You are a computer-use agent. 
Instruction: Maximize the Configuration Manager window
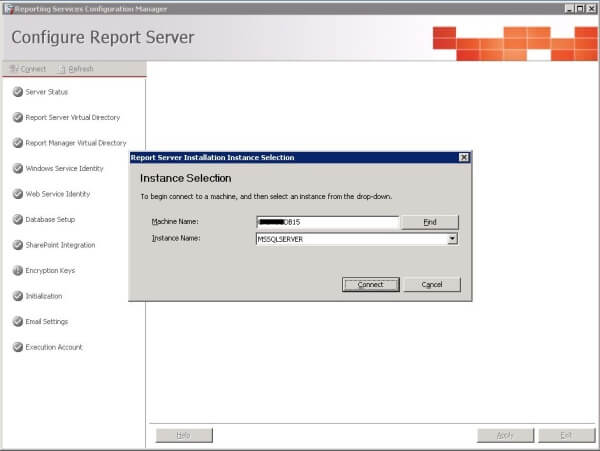580,8
